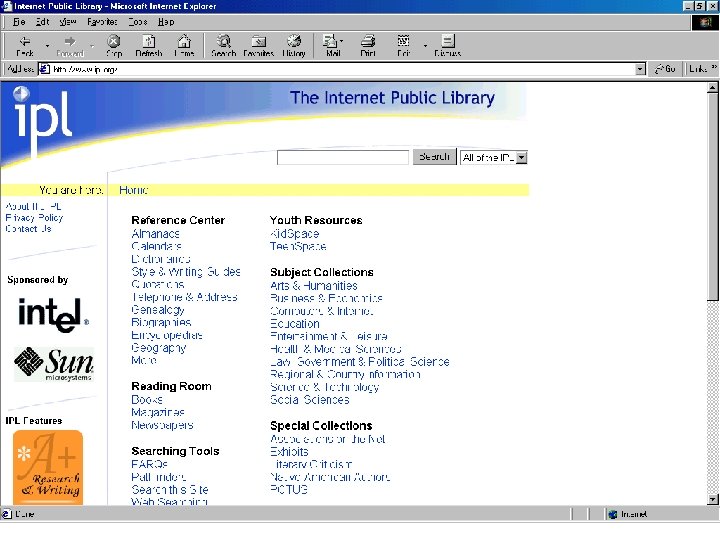Click the Forward toolbar arrow
Image resolution: width=720 pixels, height=540 pixels.
pyautogui.click(x=70, y=42)
